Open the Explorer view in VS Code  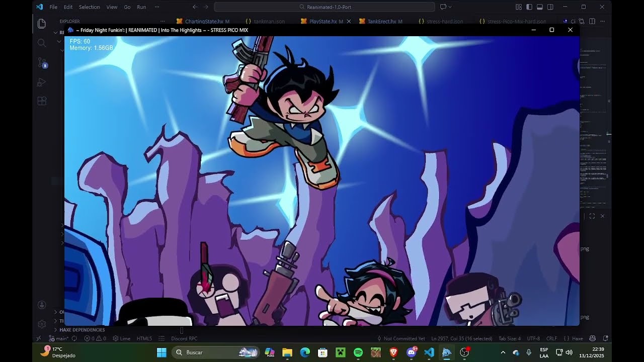tap(42, 24)
